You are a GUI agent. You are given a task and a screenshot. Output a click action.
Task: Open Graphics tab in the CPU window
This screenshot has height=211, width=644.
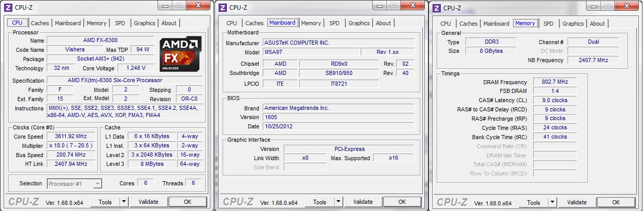(145, 23)
